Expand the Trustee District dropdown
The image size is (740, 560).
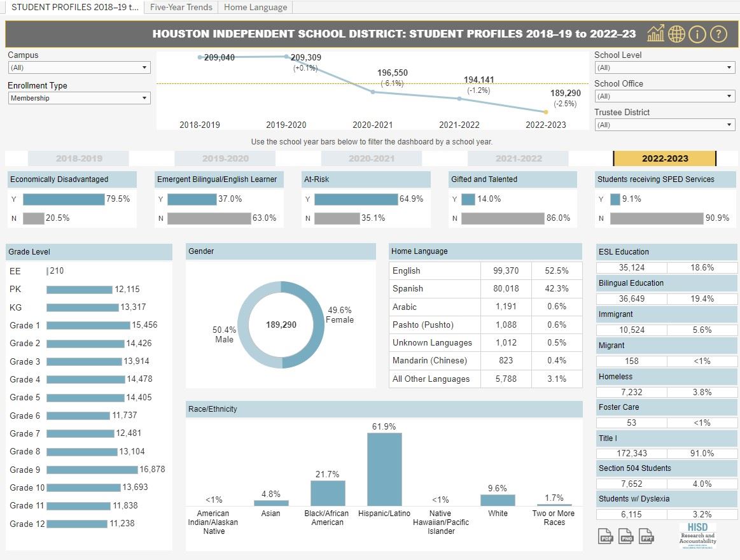(664, 125)
